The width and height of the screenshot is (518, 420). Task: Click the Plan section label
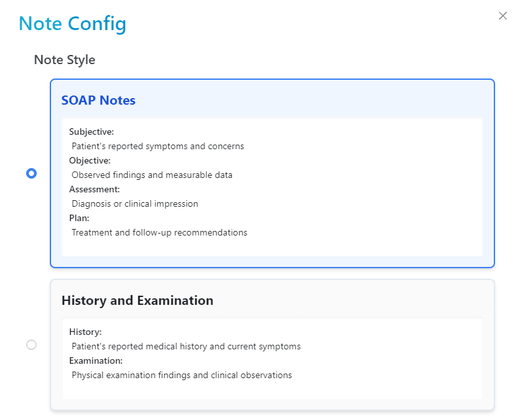click(79, 218)
